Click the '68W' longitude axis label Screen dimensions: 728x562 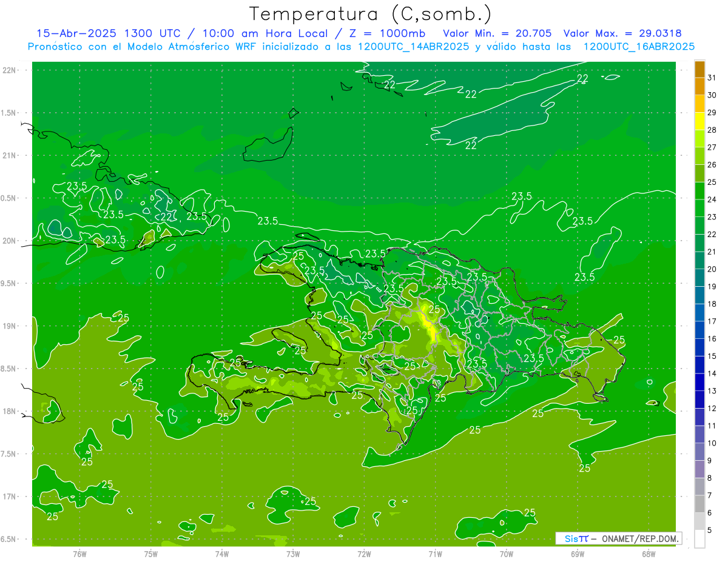tap(649, 554)
